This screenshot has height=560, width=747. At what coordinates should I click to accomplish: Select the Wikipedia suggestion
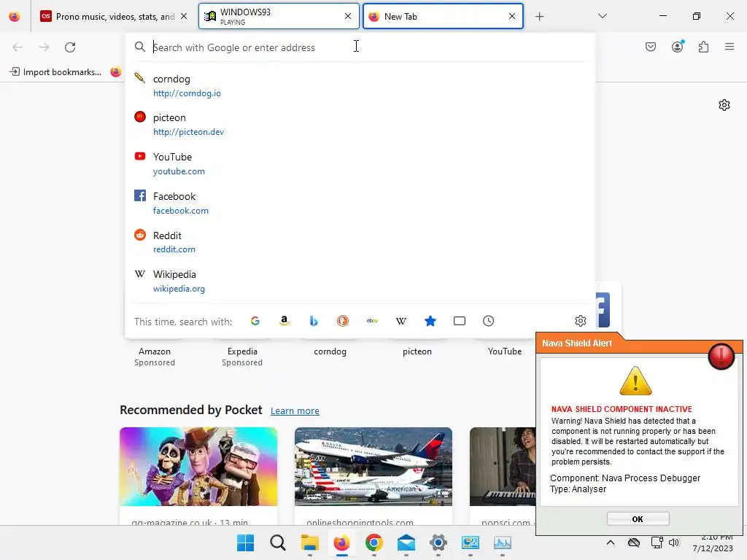pos(360,281)
